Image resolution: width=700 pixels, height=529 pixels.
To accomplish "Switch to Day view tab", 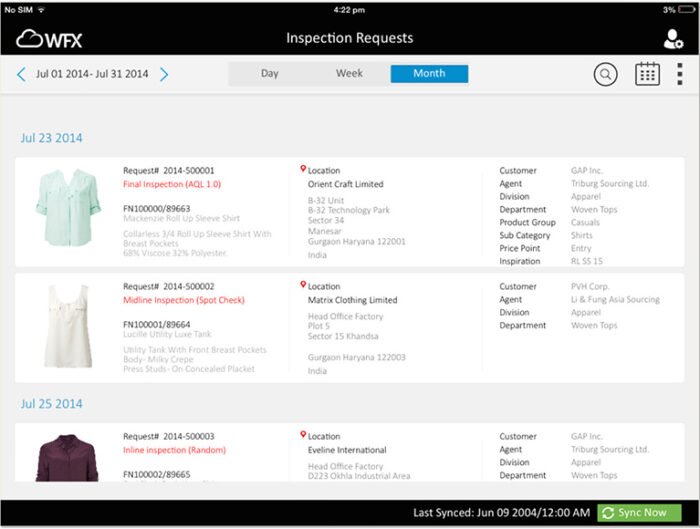I will (270, 74).
